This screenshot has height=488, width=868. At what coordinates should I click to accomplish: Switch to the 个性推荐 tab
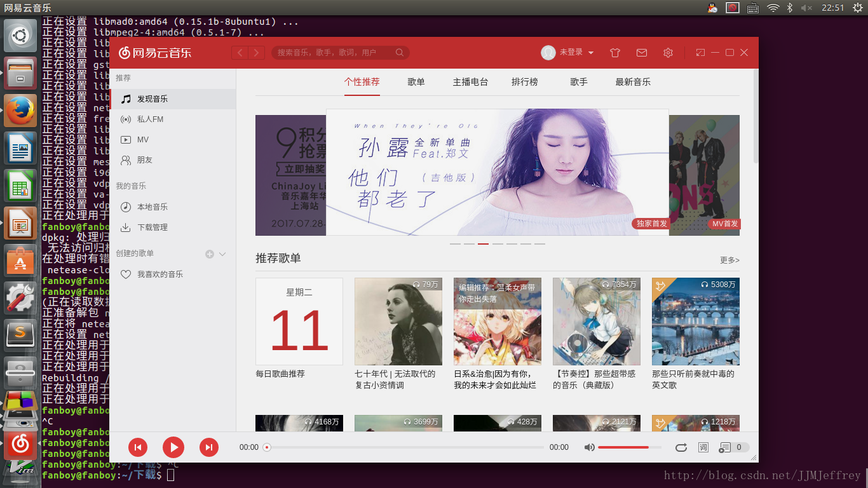pos(362,82)
